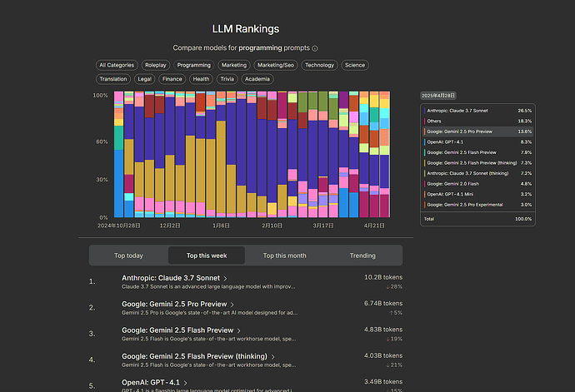The height and width of the screenshot is (392, 575).
Task: Click the 2025年4月28日 date label above legend
Action: tap(437, 96)
